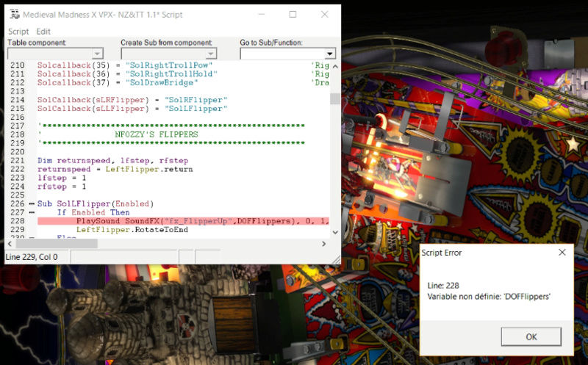The width and height of the screenshot is (588, 365).
Task: Click the NFOZZY'S FLIPPERS comment
Action: tap(157, 134)
